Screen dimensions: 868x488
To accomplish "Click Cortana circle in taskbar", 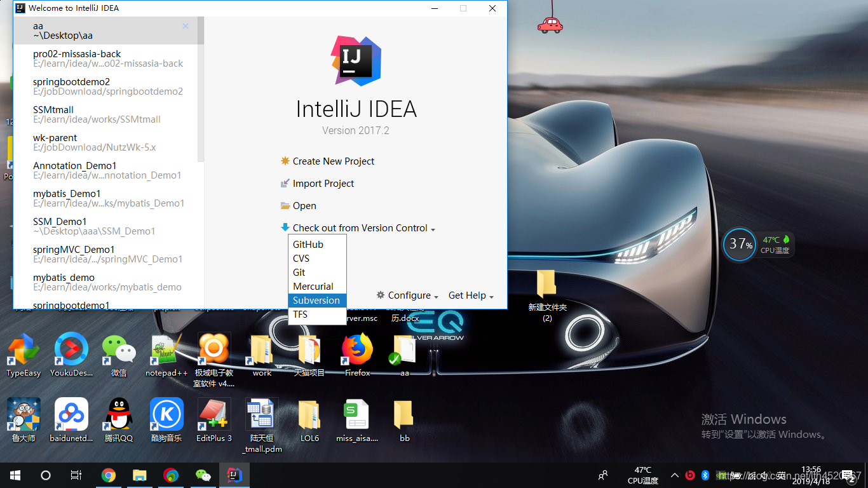I will [x=46, y=475].
